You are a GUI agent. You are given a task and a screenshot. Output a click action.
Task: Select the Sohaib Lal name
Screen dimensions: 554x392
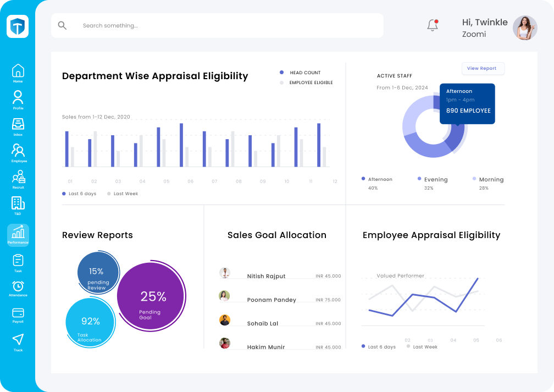263,323
